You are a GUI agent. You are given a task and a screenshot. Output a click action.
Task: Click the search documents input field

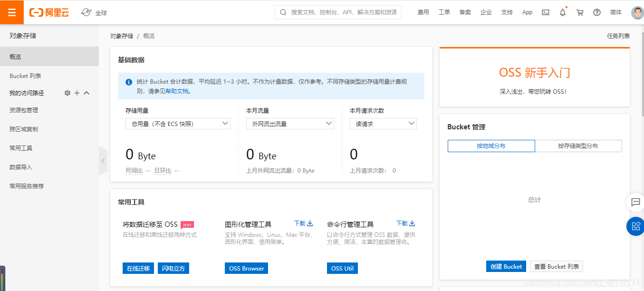coord(338,12)
